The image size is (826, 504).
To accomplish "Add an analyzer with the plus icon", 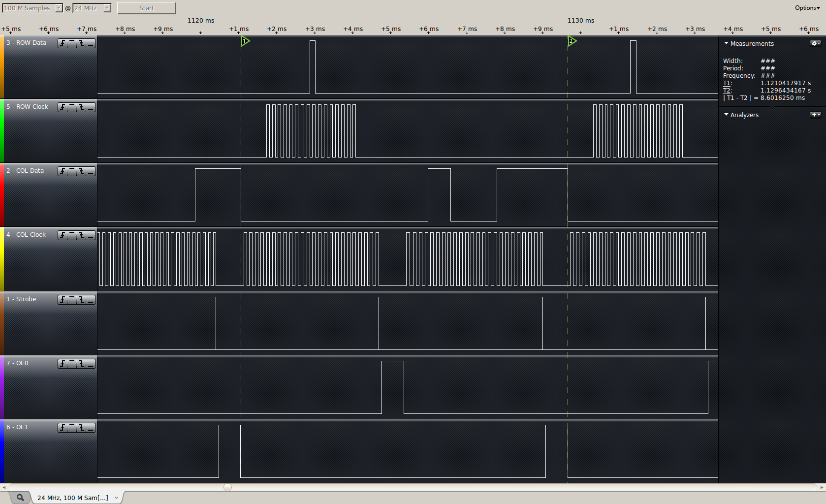I will coord(815,115).
